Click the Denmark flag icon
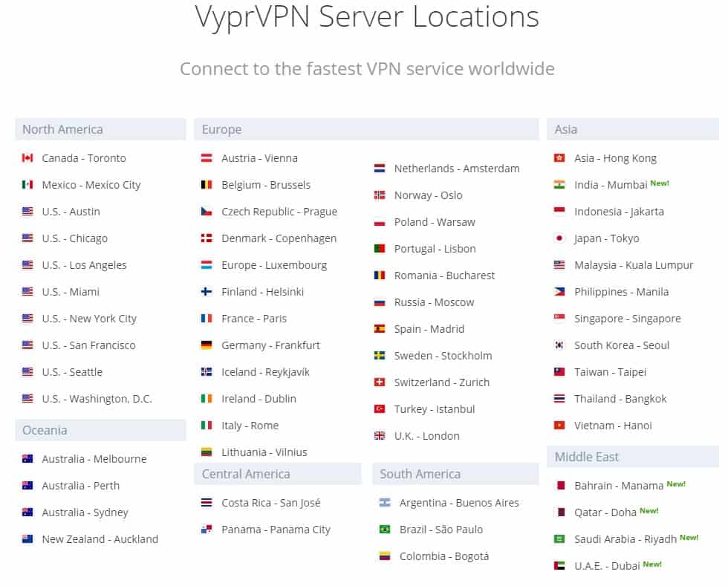 click(207, 238)
